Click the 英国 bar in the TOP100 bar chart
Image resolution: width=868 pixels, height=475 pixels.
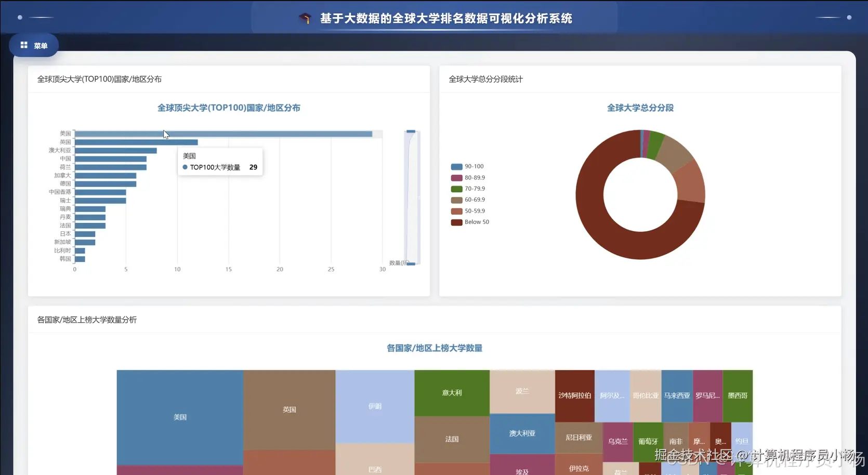coord(136,142)
